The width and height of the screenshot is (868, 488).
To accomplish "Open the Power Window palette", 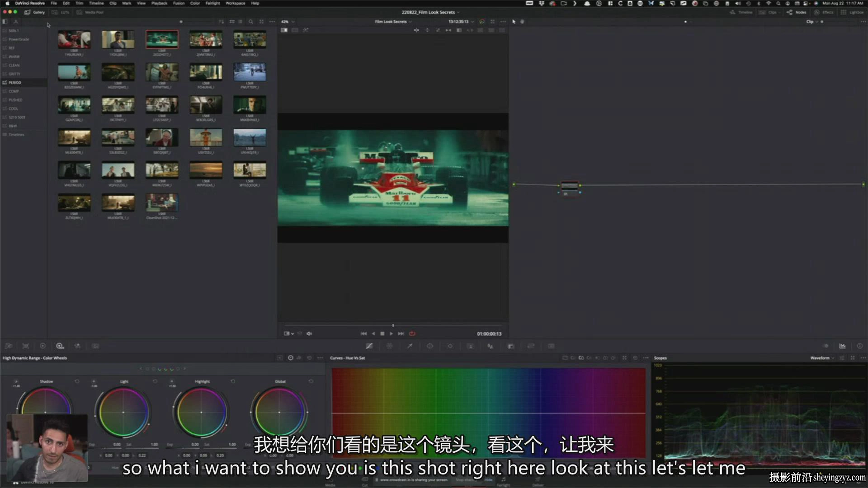I will coord(430,346).
